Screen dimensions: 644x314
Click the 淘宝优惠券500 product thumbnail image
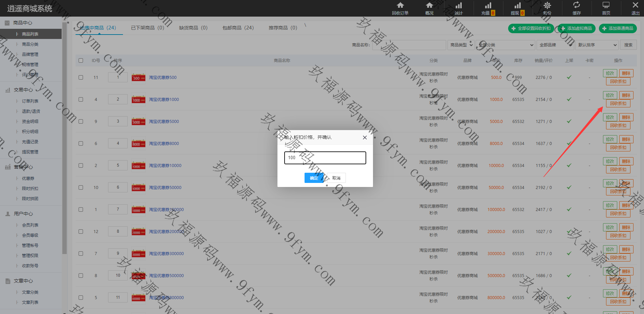coord(138,78)
